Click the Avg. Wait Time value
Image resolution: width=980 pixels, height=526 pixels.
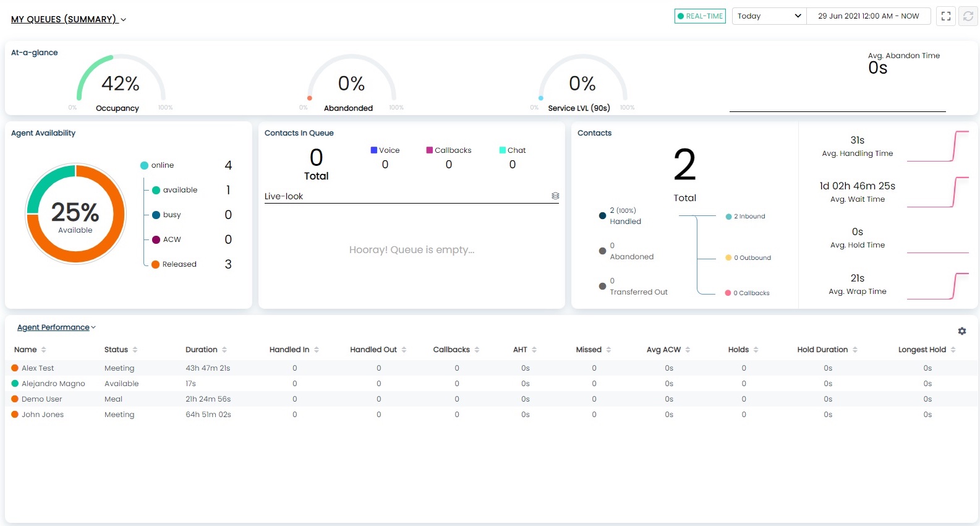pos(858,186)
